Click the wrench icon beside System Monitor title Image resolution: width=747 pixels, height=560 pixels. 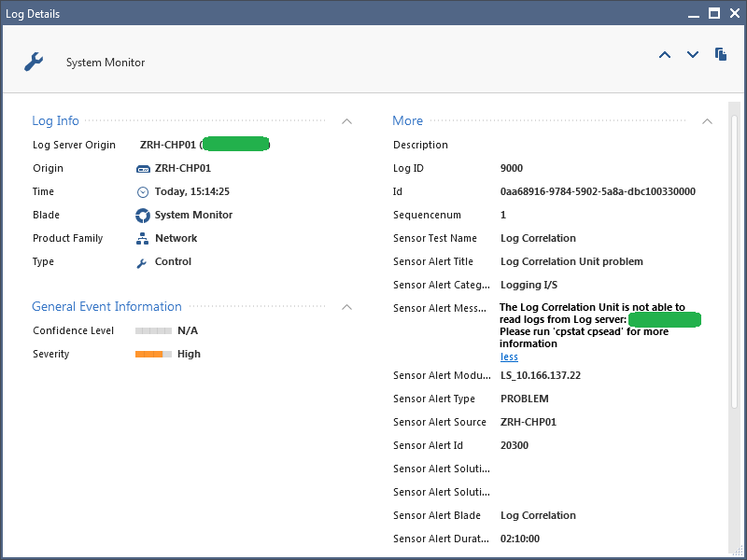(34, 62)
